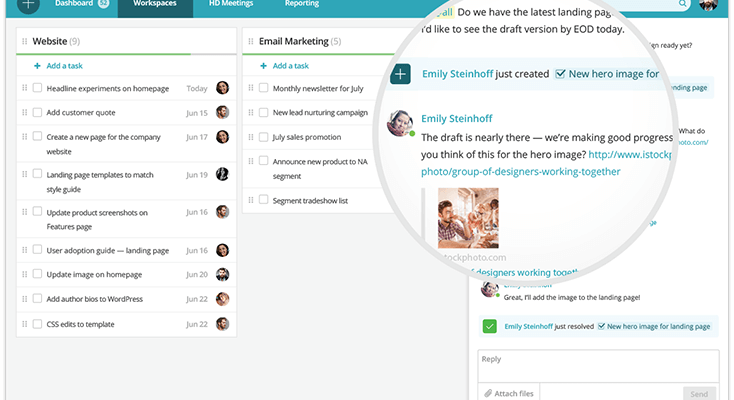
Task: Mark 'CSS edits to template' as done
Action: point(37,323)
